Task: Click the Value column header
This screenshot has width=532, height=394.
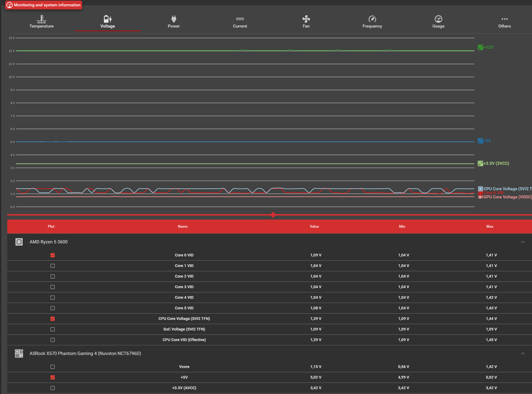Action: (x=314, y=226)
